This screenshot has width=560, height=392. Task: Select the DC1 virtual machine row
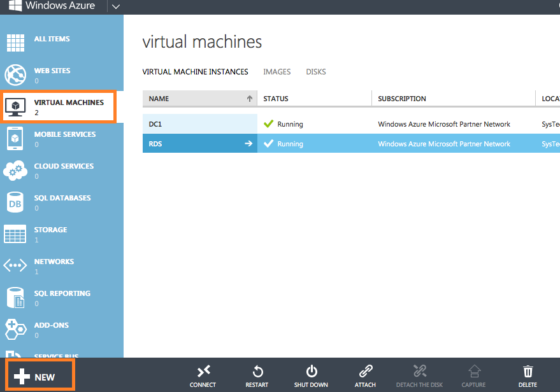[x=351, y=123]
